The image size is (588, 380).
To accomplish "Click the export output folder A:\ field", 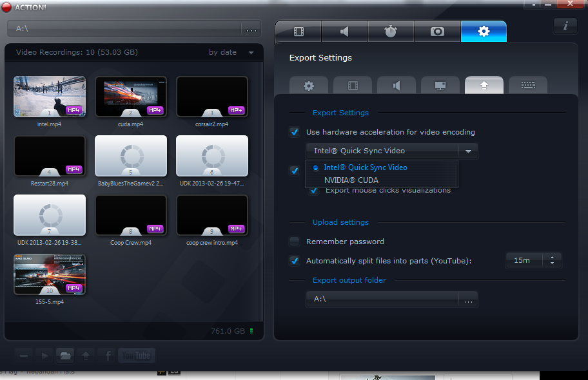I will (382, 299).
